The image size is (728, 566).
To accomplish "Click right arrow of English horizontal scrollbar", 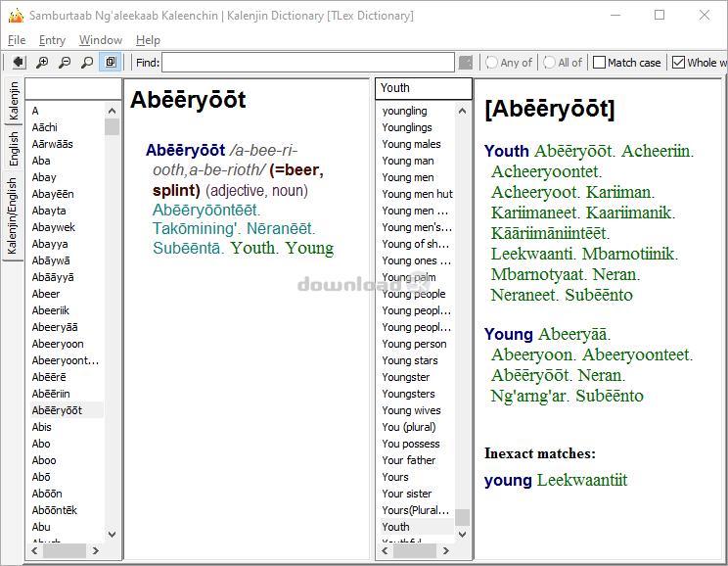I will [446, 550].
